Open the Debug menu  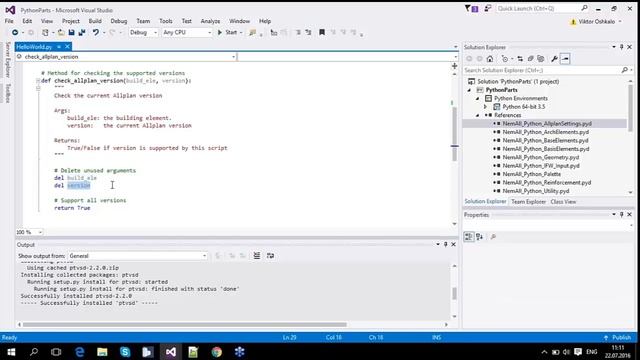[119, 21]
